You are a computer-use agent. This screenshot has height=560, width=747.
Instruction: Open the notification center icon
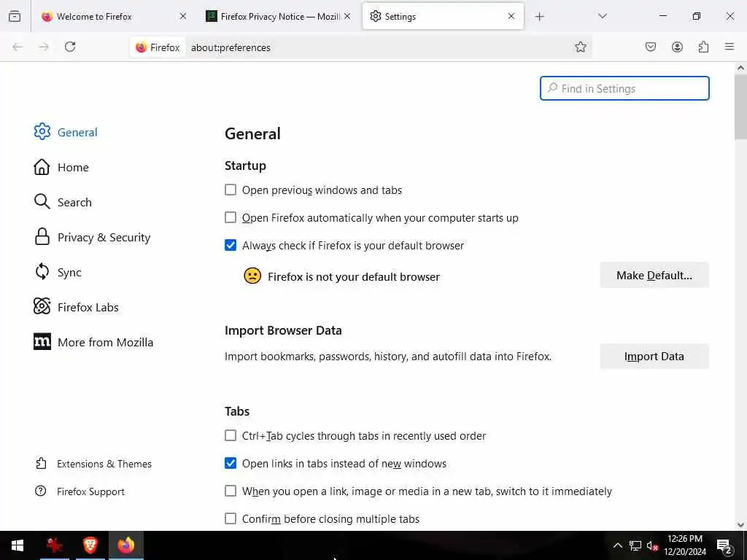(x=724, y=546)
